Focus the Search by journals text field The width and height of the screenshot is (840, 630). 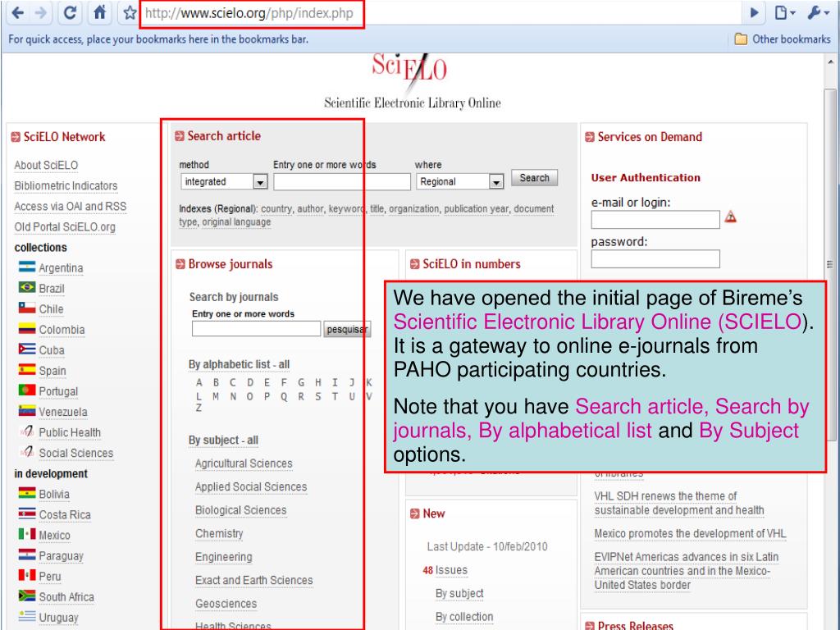256,329
